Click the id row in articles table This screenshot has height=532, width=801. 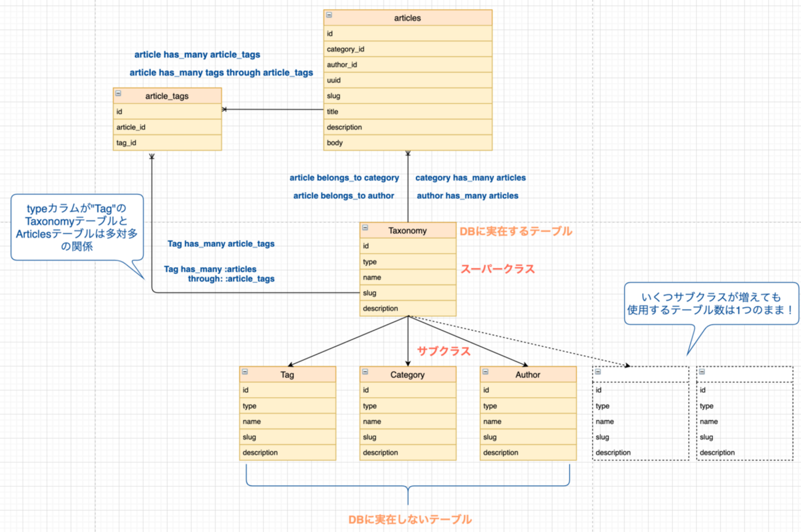[x=408, y=34]
